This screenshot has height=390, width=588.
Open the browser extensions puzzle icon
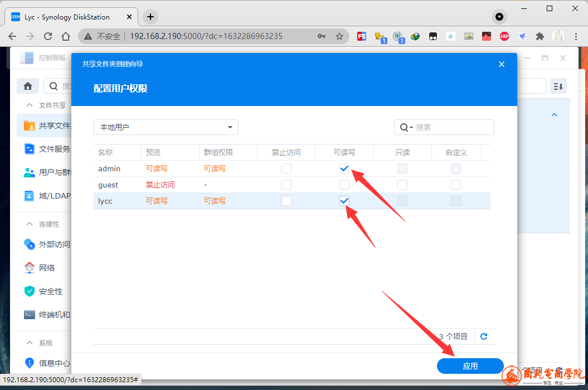pos(540,36)
